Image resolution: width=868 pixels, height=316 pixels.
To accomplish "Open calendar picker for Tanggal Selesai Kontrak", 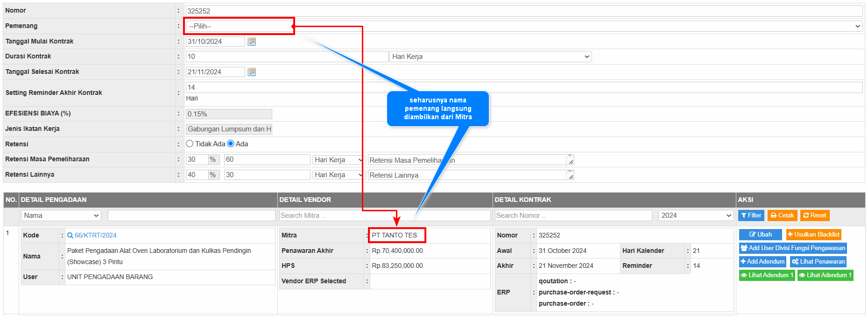I will tap(252, 72).
